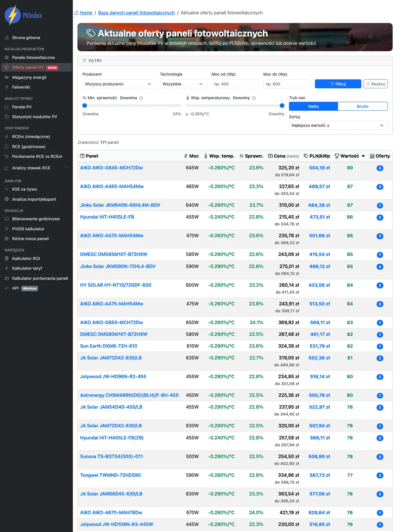Open the Technologia dropdown
Viewport: 403px width, 532px height.
[183, 84]
